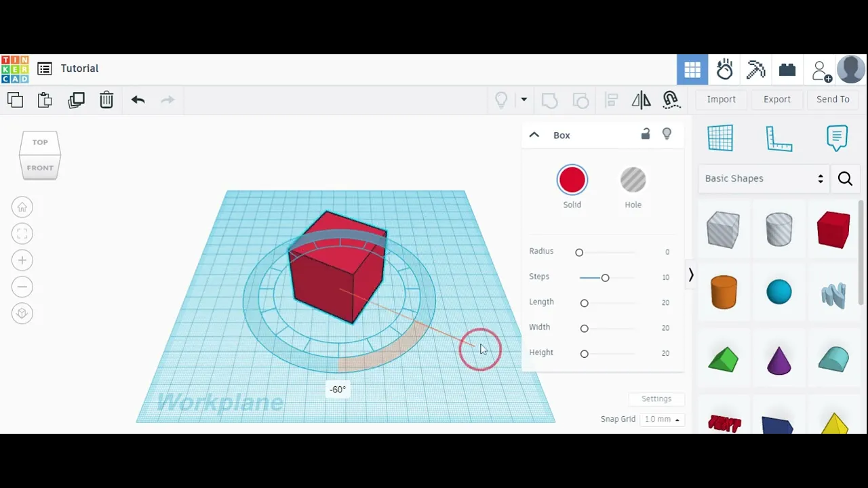This screenshot has height=488, width=868.
Task: Click the Radius slider handle
Action: pos(579,252)
